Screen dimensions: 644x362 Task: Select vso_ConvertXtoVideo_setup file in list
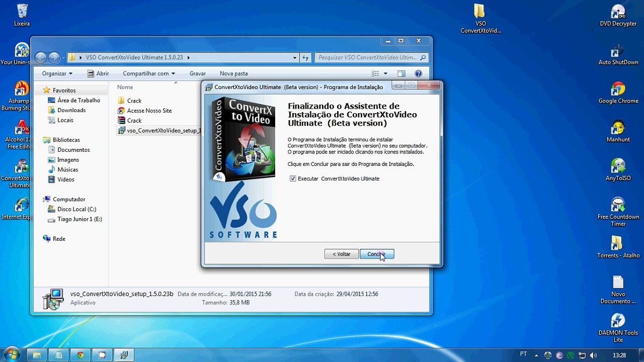click(159, 131)
